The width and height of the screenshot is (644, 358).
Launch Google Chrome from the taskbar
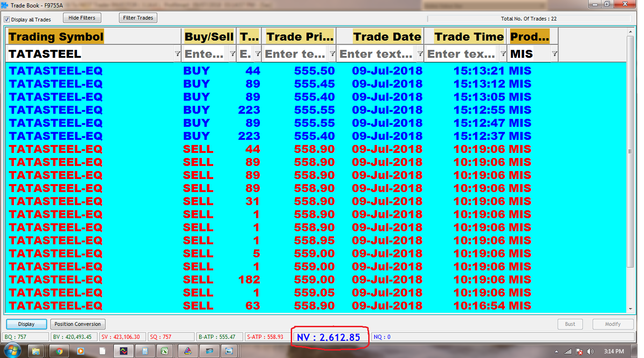pyautogui.click(x=59, y=351)
